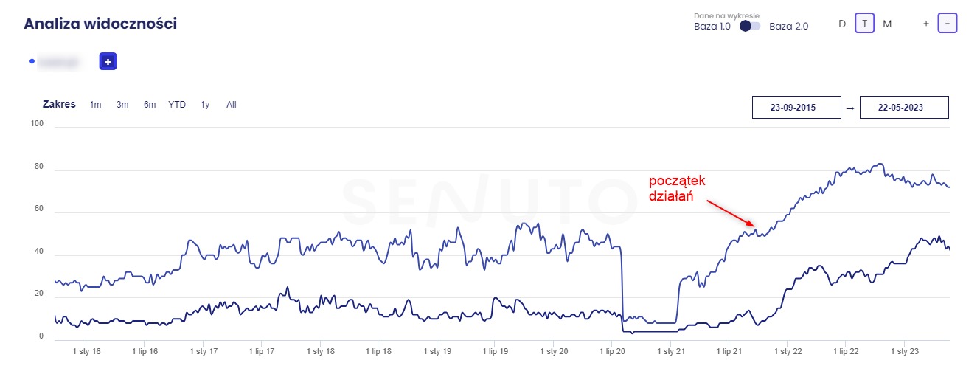Show the full range with All
The image size is (980, 391).
pos(232,105)
